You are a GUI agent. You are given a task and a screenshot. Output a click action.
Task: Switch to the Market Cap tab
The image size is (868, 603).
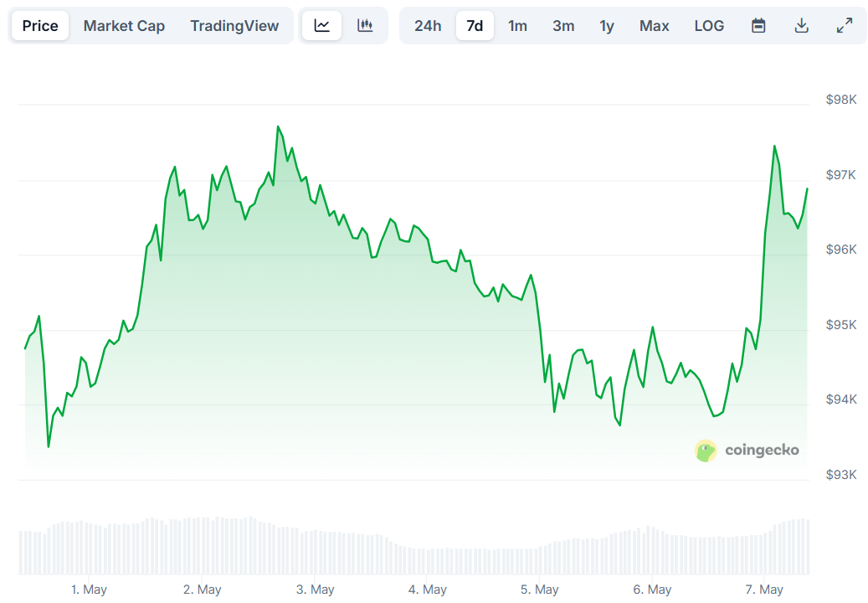pos(124,25)
